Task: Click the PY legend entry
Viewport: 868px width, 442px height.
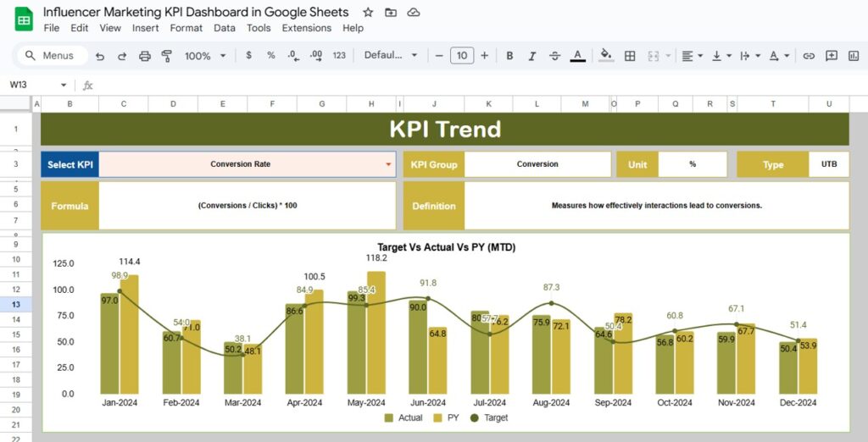Action: coord(446,417)
